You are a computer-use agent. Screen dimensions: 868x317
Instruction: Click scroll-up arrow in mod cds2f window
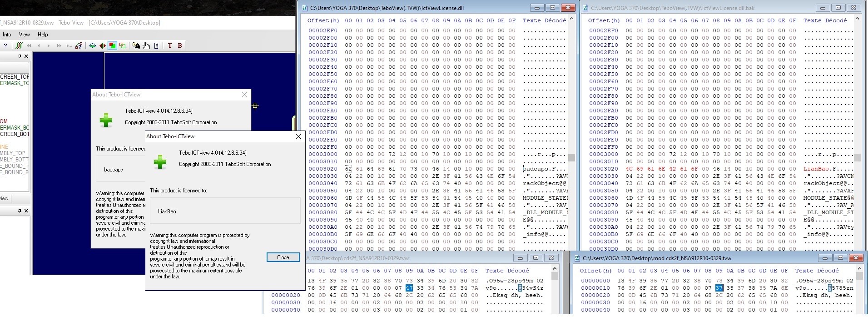(859, 269)
